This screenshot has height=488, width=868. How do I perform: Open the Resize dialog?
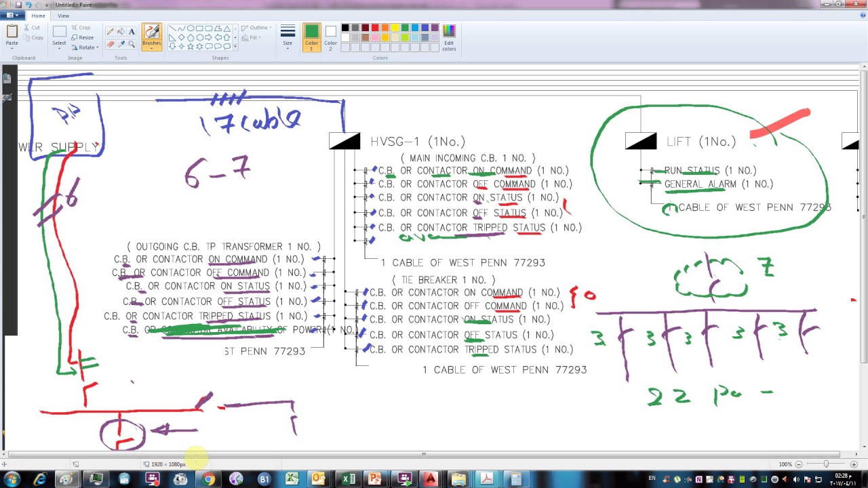[83, 37]
